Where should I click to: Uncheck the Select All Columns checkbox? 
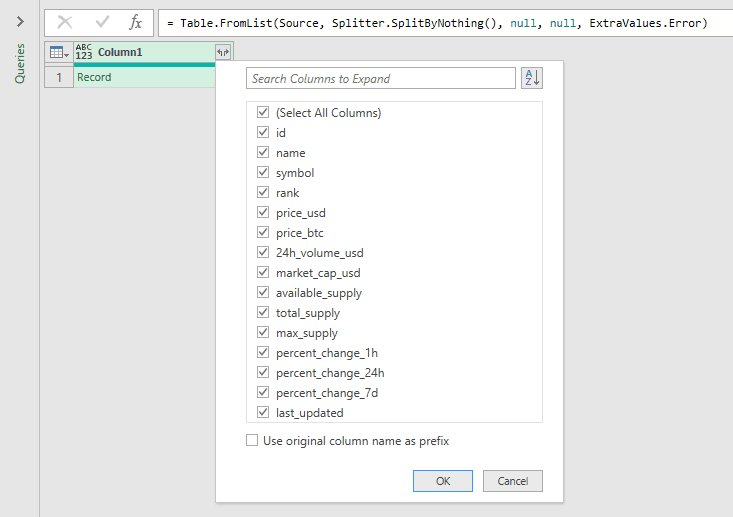(262, 113)
